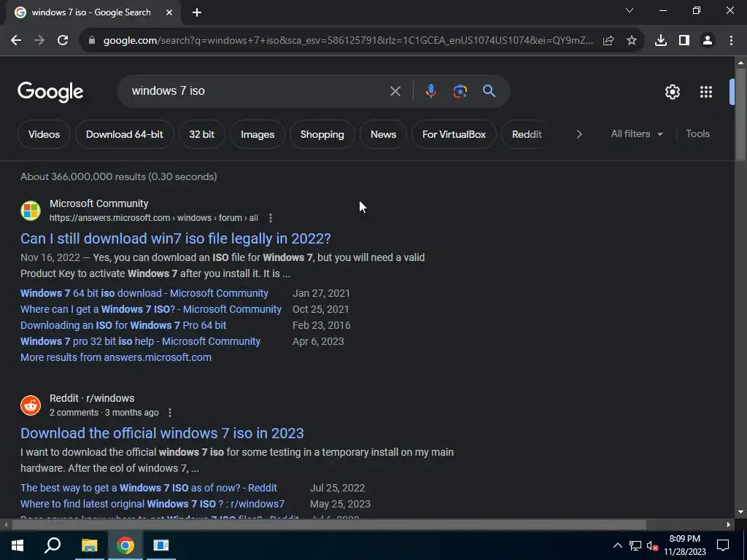The image size is (747, 560).
Task: Search by image with Google Lens icon
Action: click(460, 91)
